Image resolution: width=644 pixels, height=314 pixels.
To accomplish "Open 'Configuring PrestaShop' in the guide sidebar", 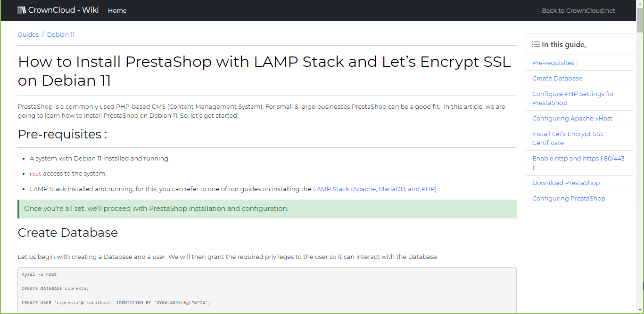I will coord(569,198).
